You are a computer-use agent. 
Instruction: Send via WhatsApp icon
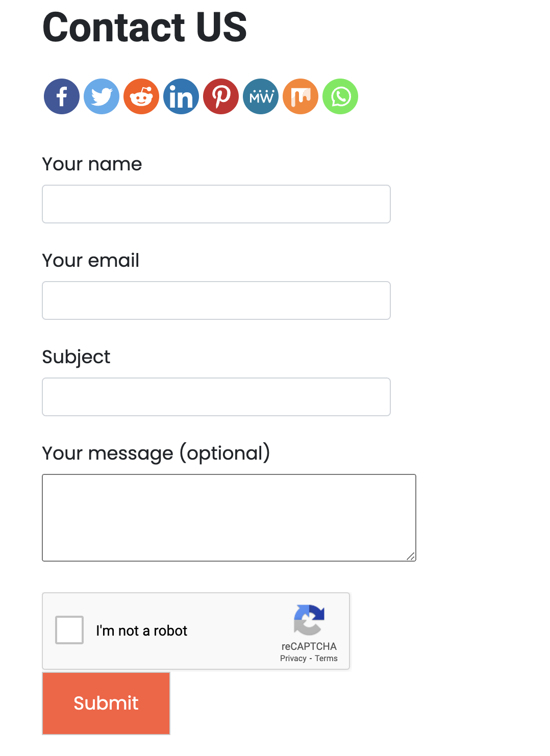pyautogui.click(x=340, y=96)
